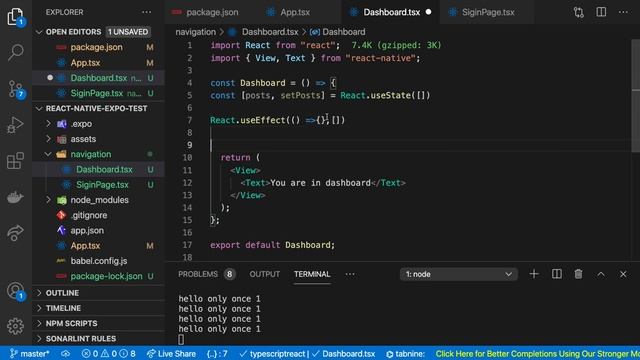The width and height of the screenshot is (640, 360).
Task: Open package-lock.json in explorer
Action: pos(98,276)
